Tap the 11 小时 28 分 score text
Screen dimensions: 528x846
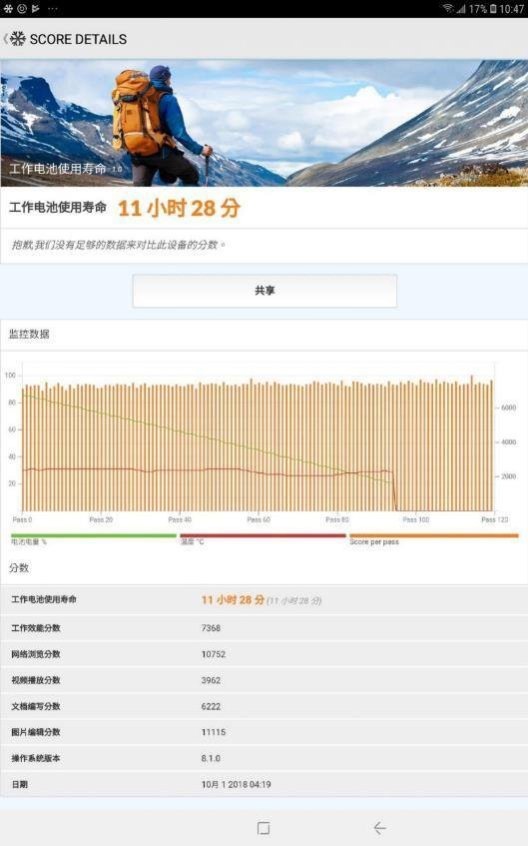pos(179,208)
